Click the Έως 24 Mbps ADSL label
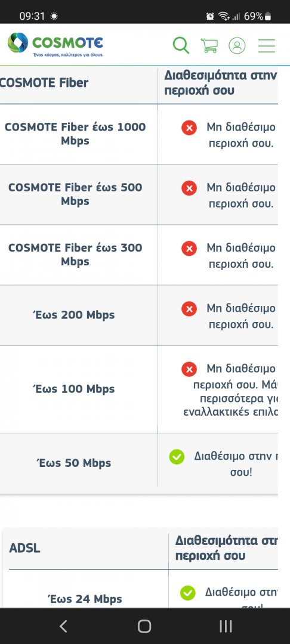The width and height of the screenshot is (290, 644). [x=85, y=599]
